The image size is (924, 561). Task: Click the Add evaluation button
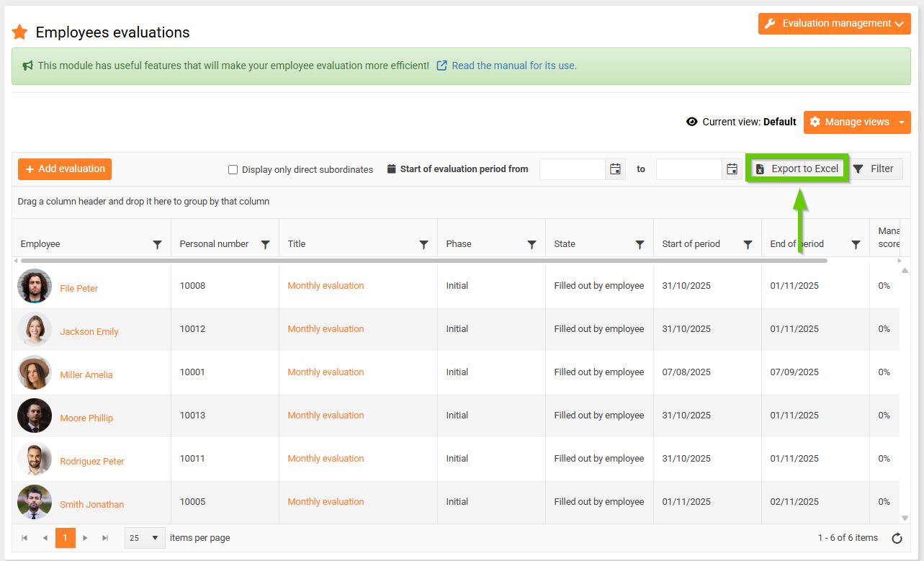coord(65,169)
